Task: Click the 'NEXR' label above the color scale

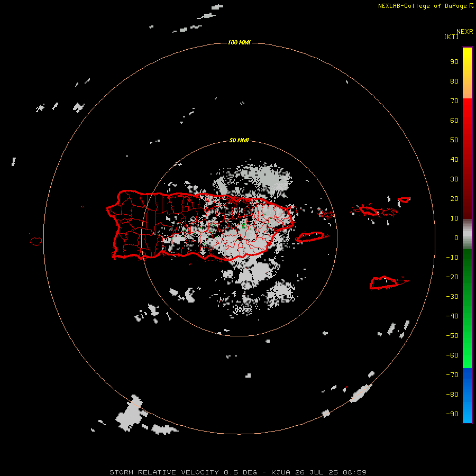Action: [x=464, y=32]
